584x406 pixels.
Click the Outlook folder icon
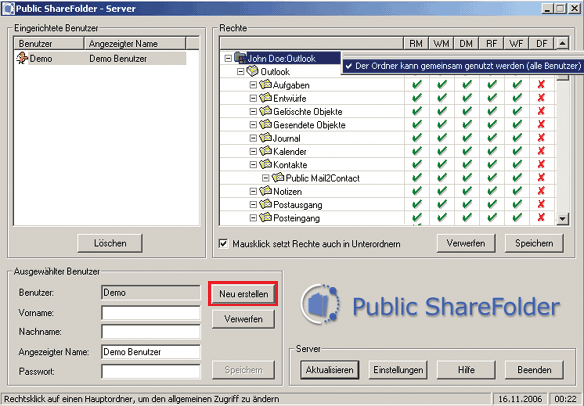[x=253, y=71]
